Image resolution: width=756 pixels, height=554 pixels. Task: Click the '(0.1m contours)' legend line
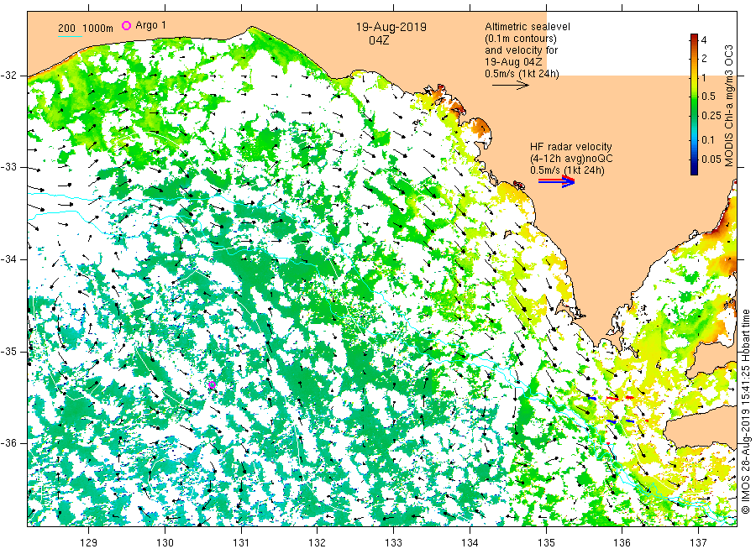520,39
